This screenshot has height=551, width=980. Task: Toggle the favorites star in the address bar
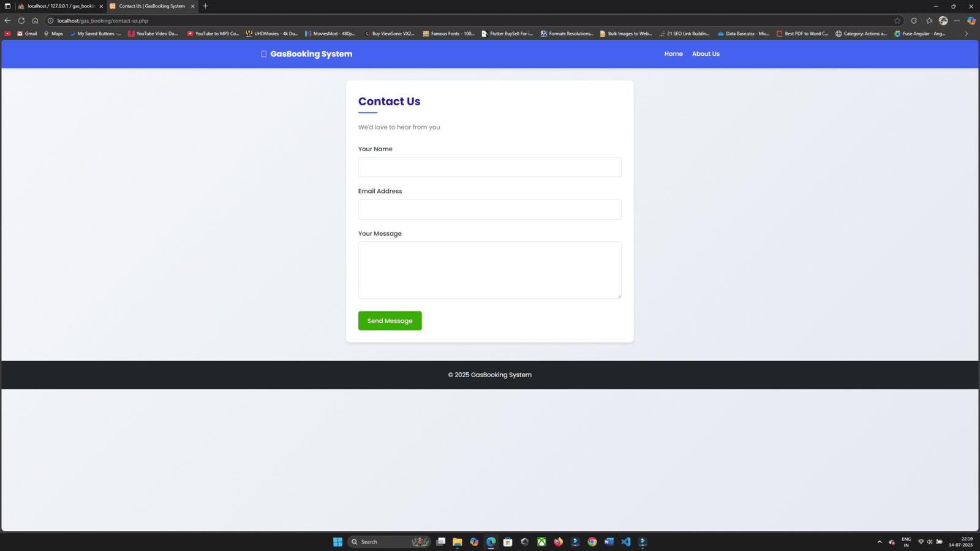897,20
